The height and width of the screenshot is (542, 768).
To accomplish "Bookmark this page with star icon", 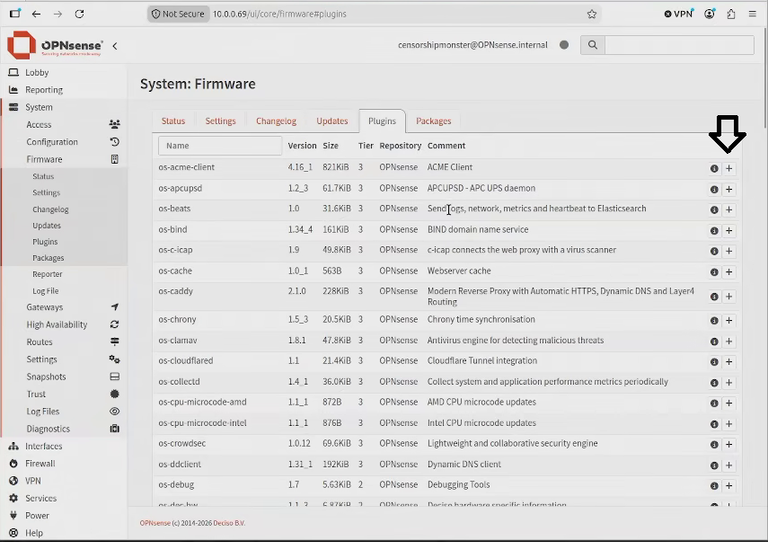I will click(592, 14).
